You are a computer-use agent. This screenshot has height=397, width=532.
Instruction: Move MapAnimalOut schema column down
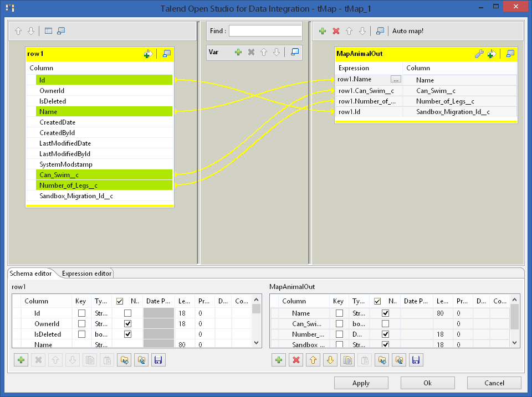pos(330,360)
